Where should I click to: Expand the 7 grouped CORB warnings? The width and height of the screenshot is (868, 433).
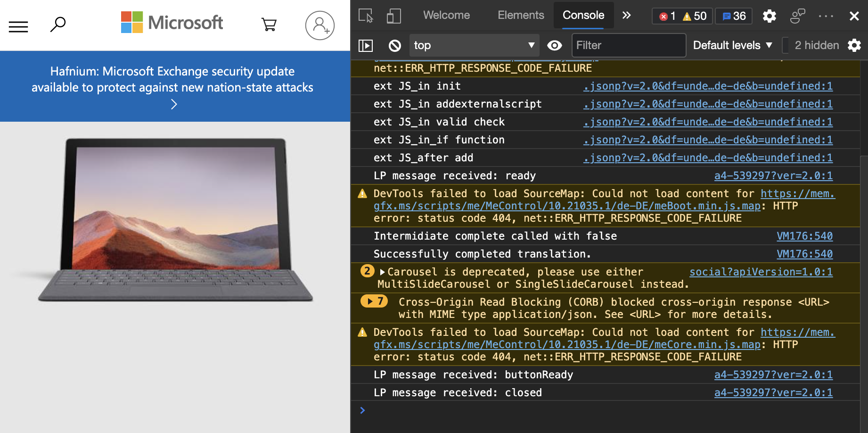374,301
